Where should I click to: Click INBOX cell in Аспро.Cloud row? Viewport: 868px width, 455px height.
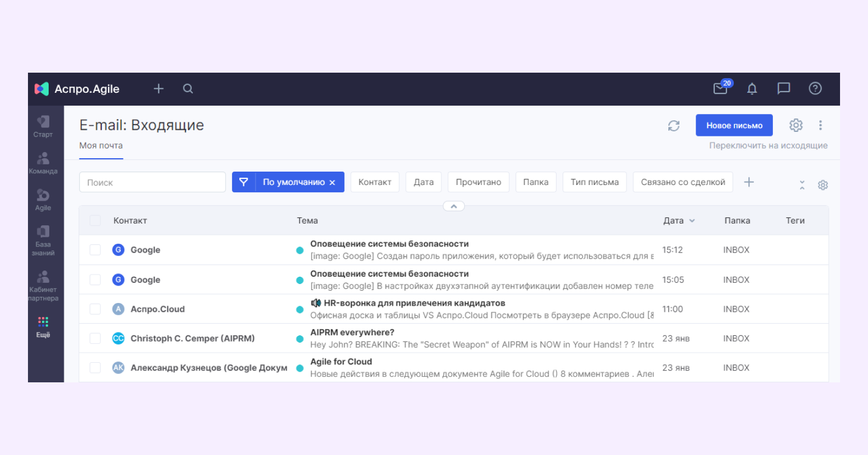click(736, 309)
